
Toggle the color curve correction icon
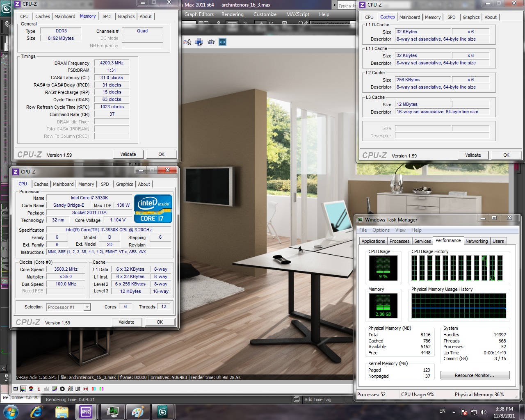click(x=54, y=389)
